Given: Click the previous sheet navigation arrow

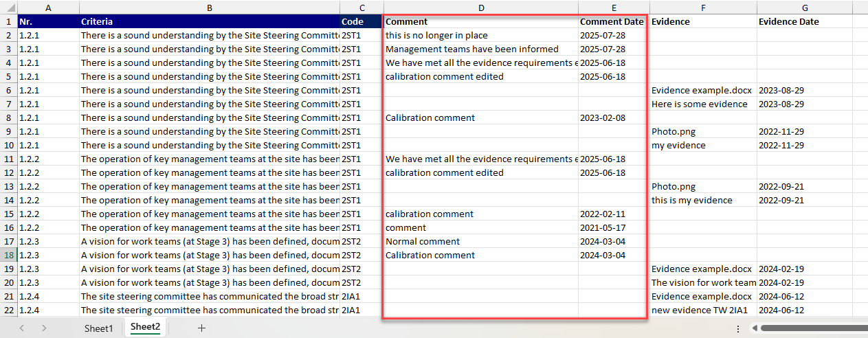Looking at the screenshot, I should [22, 328].
